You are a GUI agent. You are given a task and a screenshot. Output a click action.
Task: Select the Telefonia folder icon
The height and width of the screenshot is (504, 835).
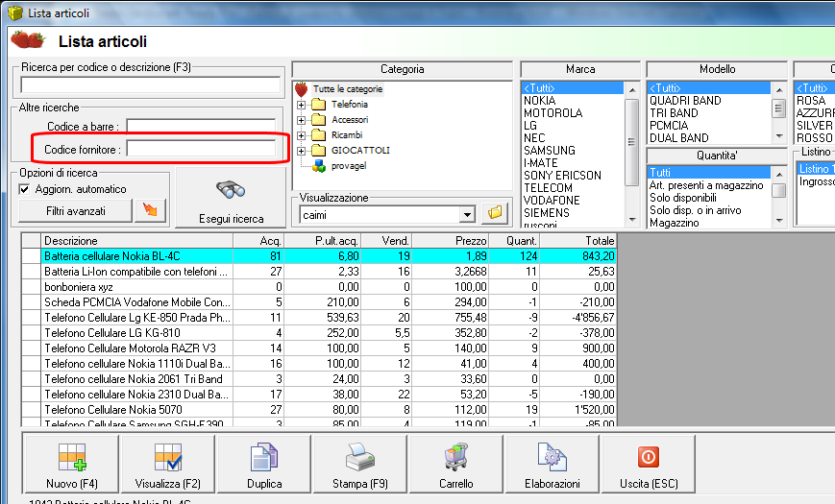point(318,105)
